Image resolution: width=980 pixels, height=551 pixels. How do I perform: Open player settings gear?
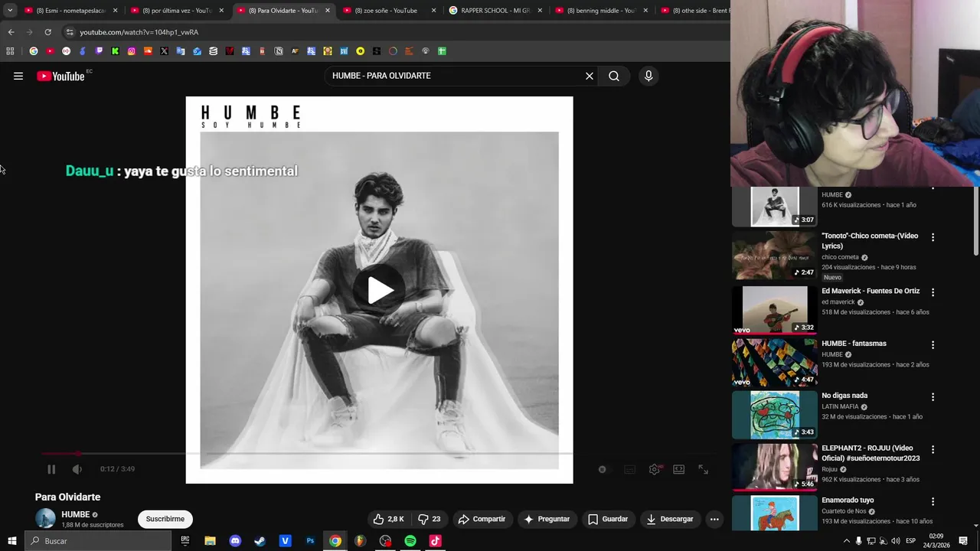655,469
